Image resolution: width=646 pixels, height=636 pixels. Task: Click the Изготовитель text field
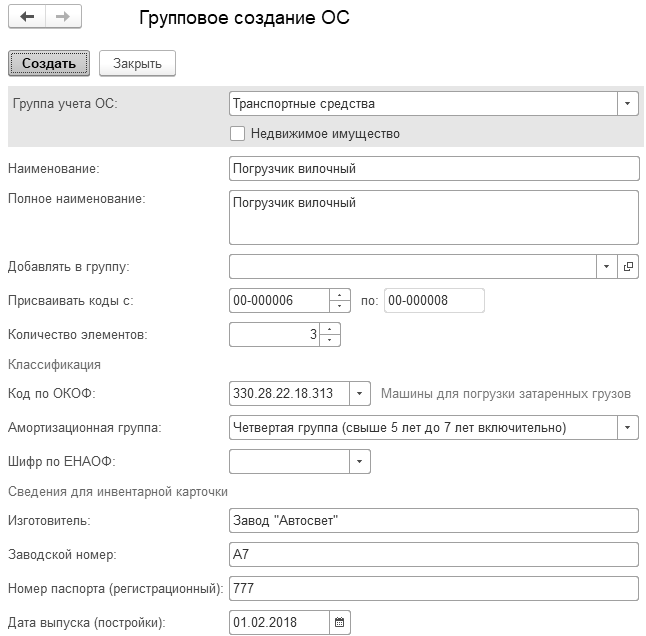433,520
